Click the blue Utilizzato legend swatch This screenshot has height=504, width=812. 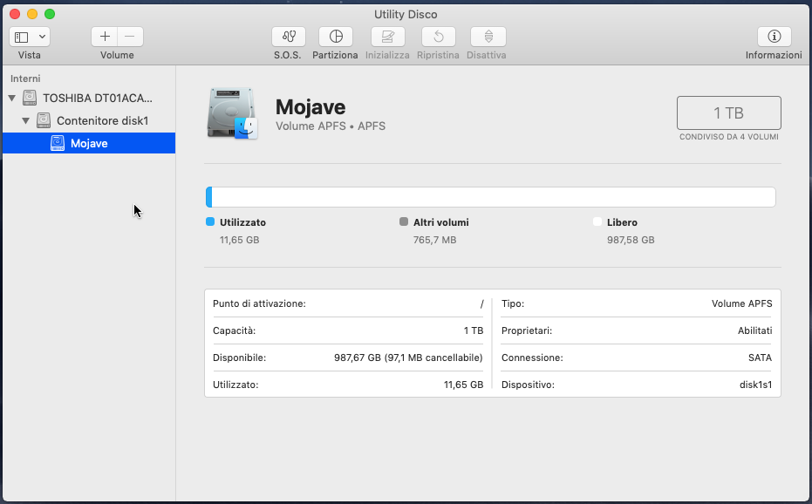click(x=210, y=221)
